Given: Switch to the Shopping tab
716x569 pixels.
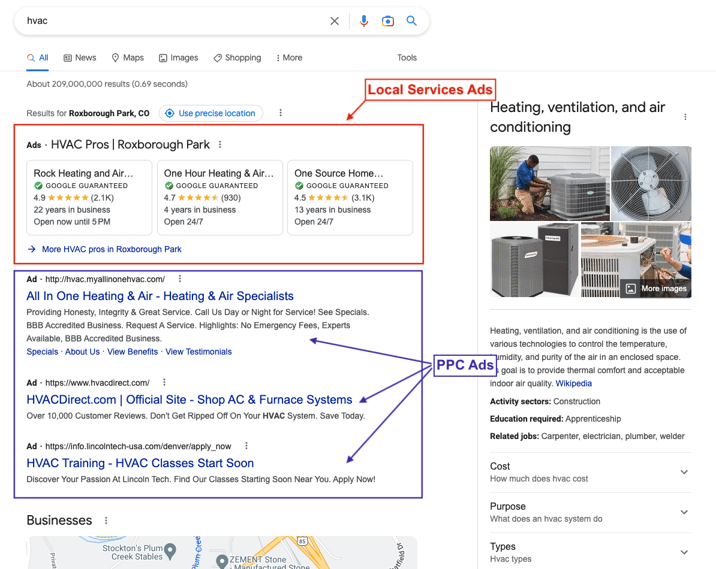Looking at the screenshot, I should (237, 58).
